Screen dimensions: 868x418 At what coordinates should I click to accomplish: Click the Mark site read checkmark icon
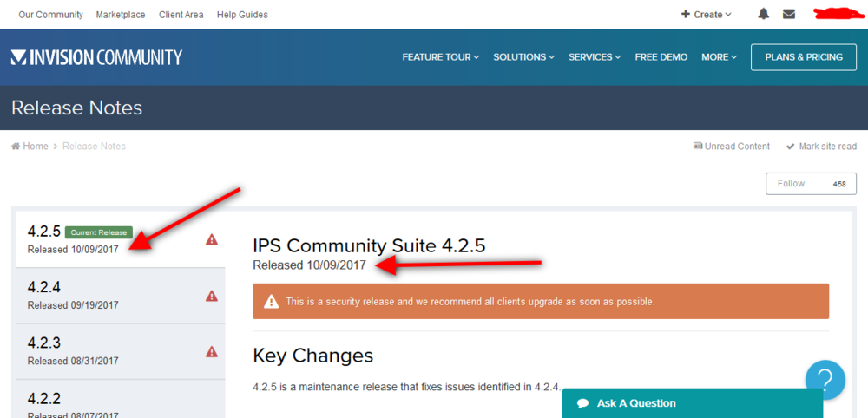coord(791,147)
